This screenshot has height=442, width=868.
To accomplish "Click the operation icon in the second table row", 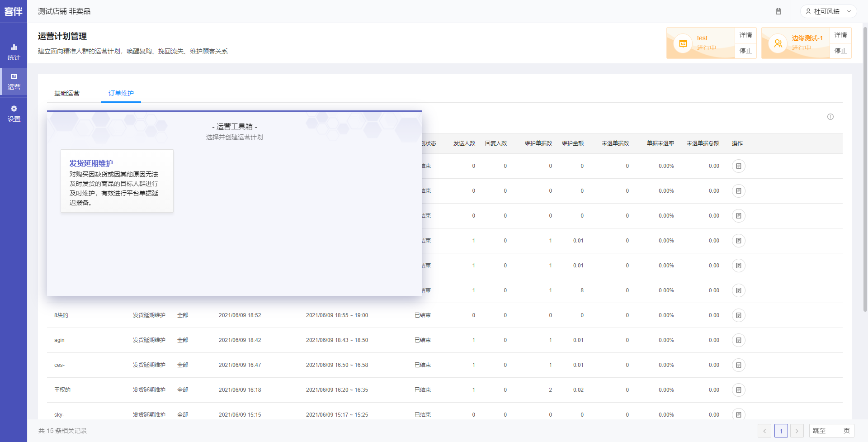I will click(x=739, y=191).
